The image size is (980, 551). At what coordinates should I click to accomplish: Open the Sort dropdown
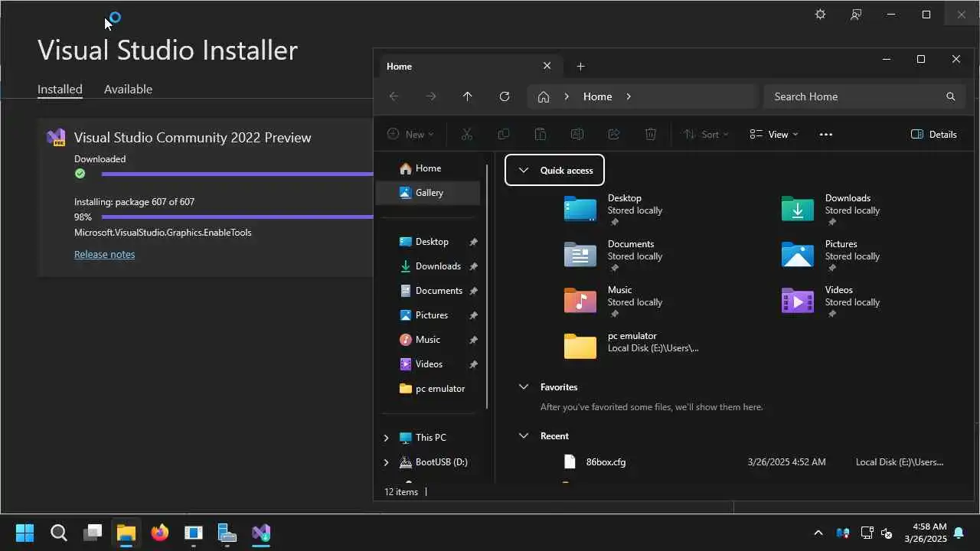click(705, 134)
